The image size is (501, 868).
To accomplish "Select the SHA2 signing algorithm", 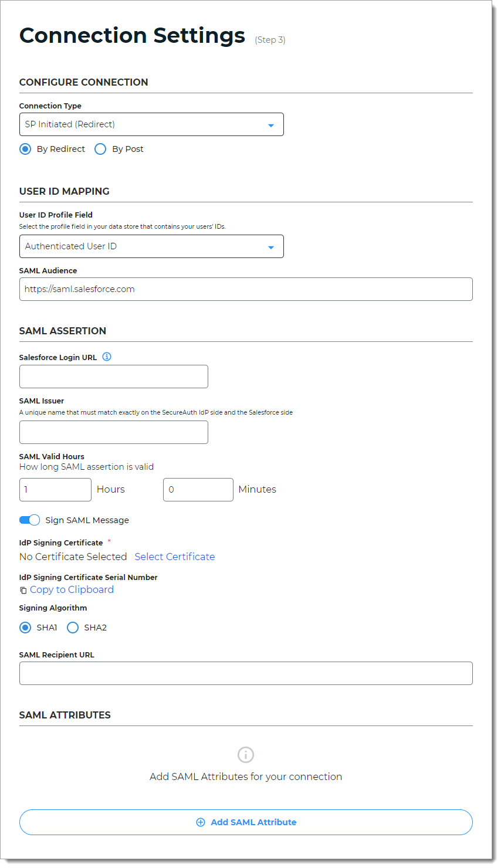I will coord(73,628).
